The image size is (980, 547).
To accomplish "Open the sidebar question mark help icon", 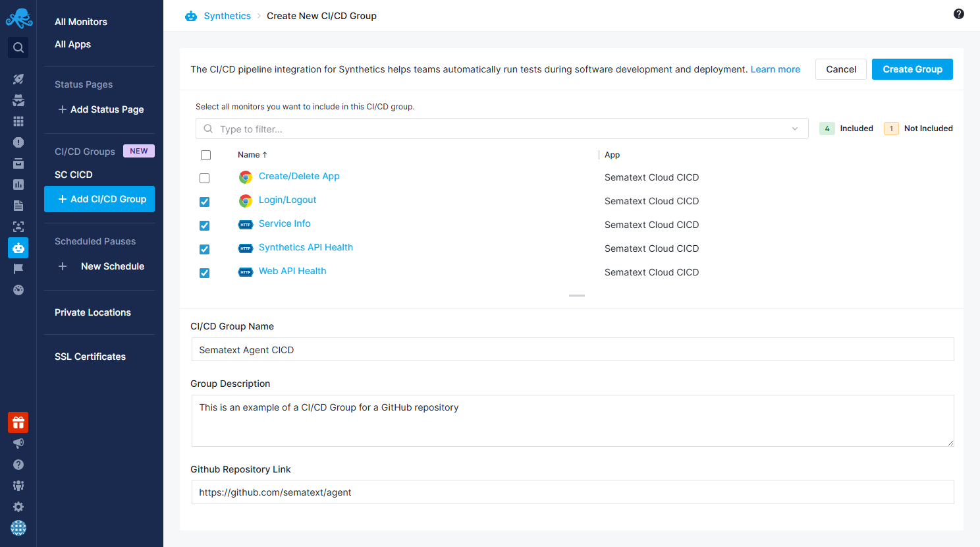I will pos(18,465).
